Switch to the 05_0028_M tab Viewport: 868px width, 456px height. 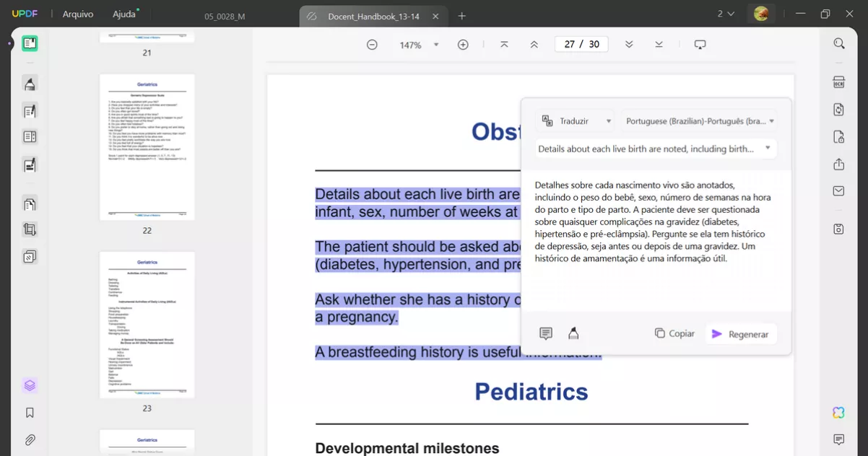pos(225,17)
